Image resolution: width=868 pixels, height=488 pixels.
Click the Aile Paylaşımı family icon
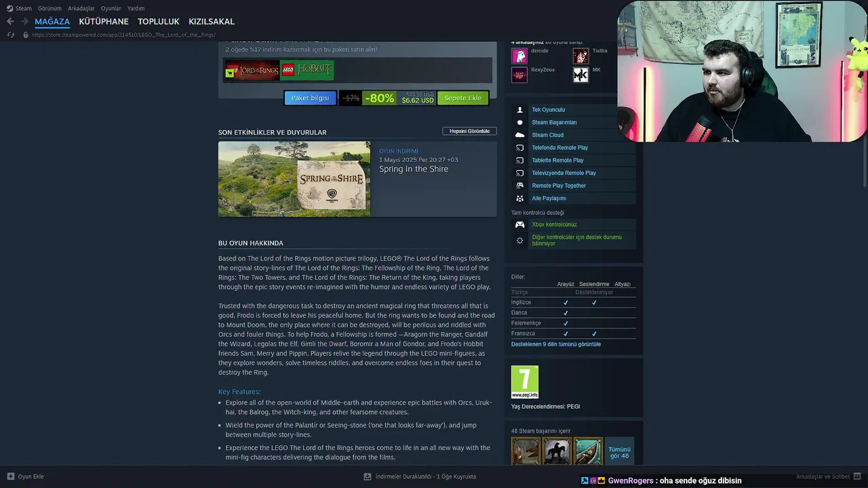point(520,199)
